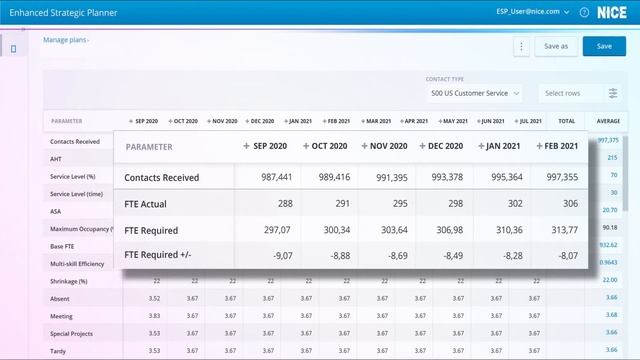
Task: Click FTE Actual value 306
Action: [570, 204]
